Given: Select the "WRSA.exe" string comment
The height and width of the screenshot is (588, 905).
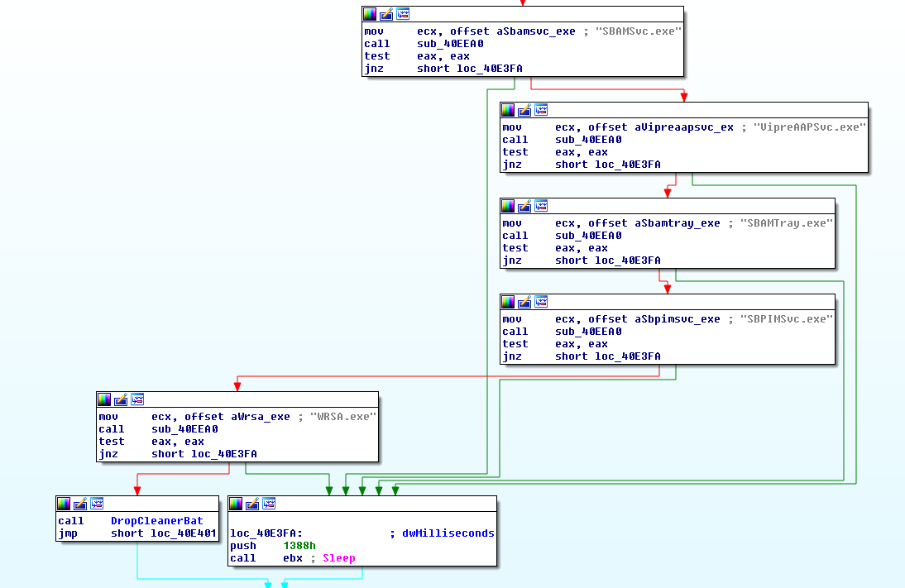Looking at the screenshot, I should (343, 416).
